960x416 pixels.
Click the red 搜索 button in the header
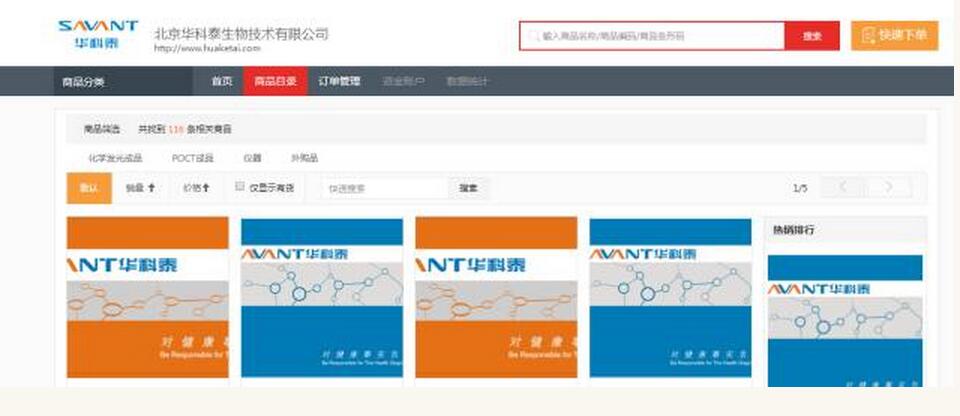click(812, 36)
